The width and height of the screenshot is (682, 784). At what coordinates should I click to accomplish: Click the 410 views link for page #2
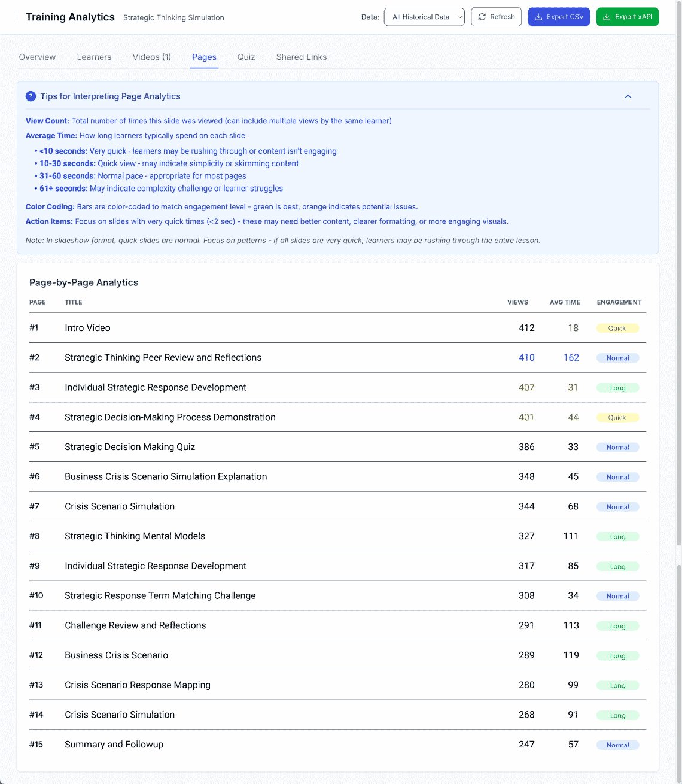pos(526,357)
